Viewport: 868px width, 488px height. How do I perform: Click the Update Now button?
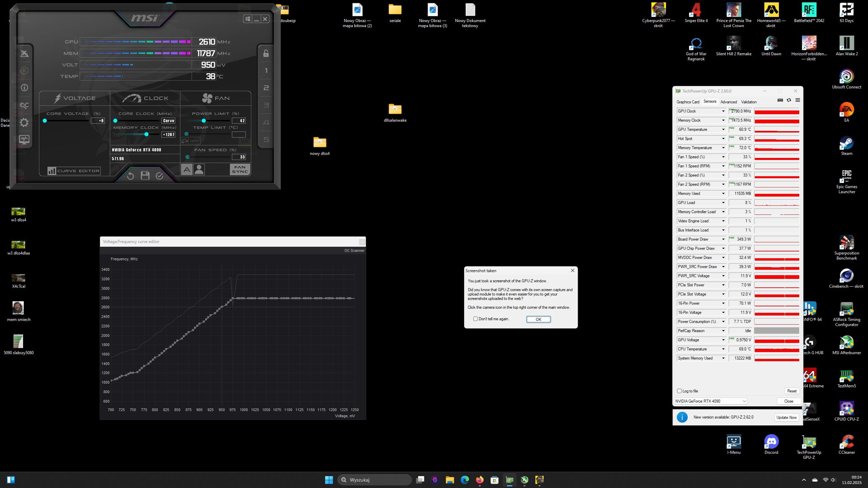click(x=786, y=418)
